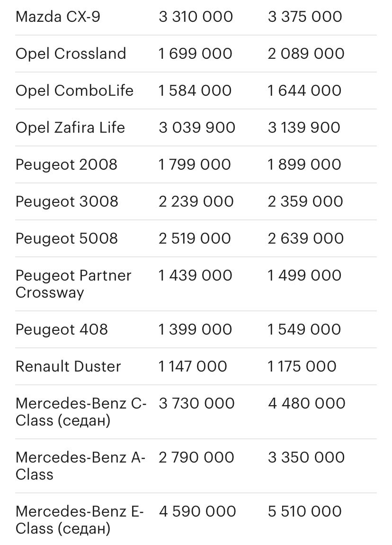Viewport: 392px width, 545px height.
Task: Select the 3 310 000 Mazda CX-9 price
Action: (x=196, y=17)
